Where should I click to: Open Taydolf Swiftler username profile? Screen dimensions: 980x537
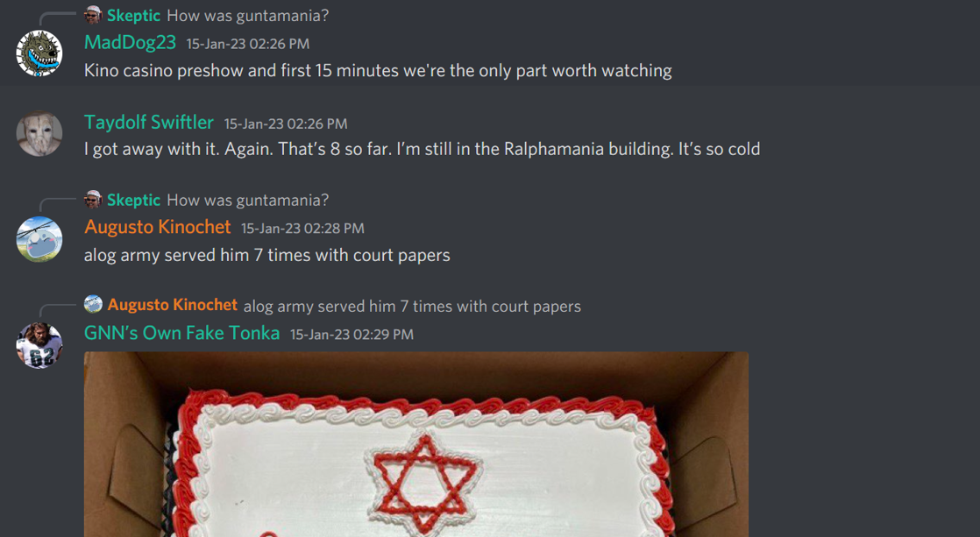[149, 123]
